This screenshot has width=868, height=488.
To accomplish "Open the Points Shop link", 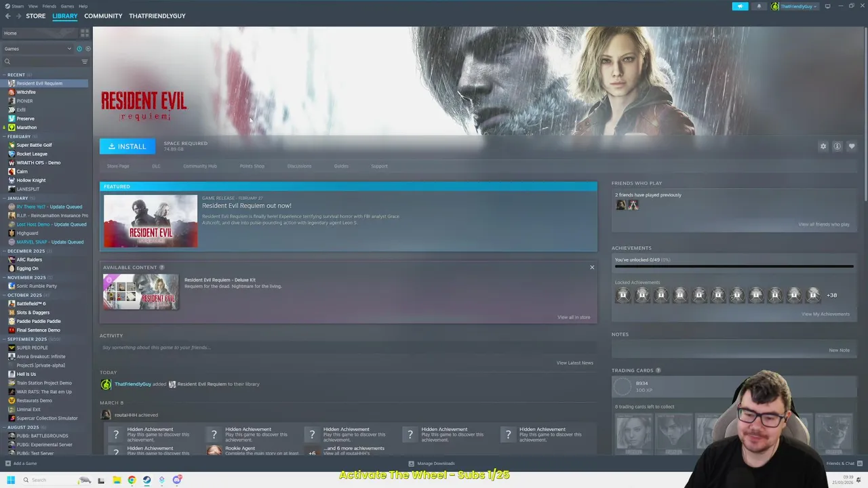I will click(252, 166).
